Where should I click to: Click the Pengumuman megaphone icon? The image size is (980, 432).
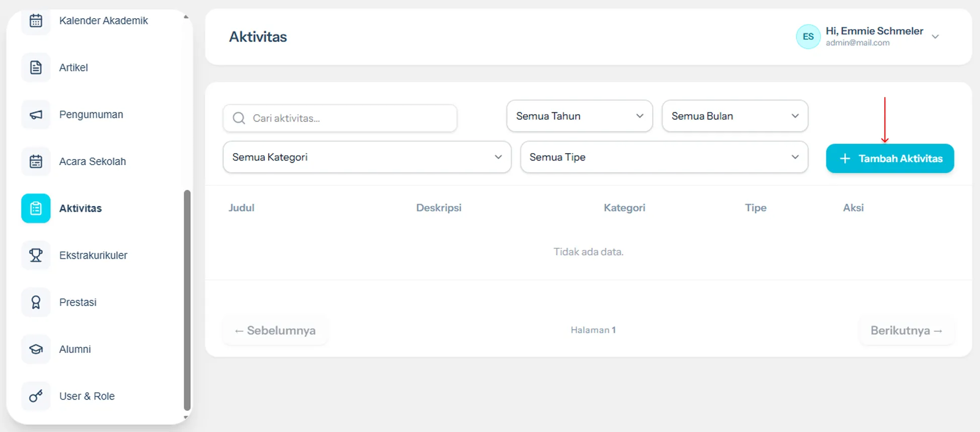pos(36,115)
